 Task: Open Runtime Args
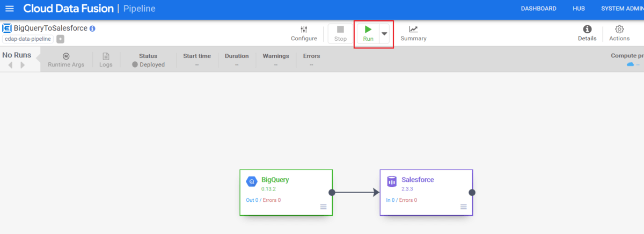point(66,60)
